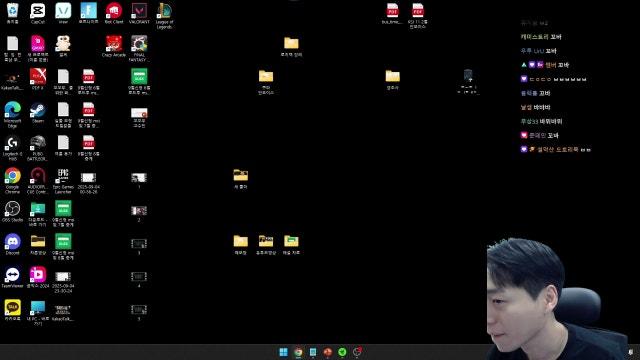This screenshot has height=360, width=640.
Task: Open the pink video player 2024 shortcut
Action: coord(38,278)
